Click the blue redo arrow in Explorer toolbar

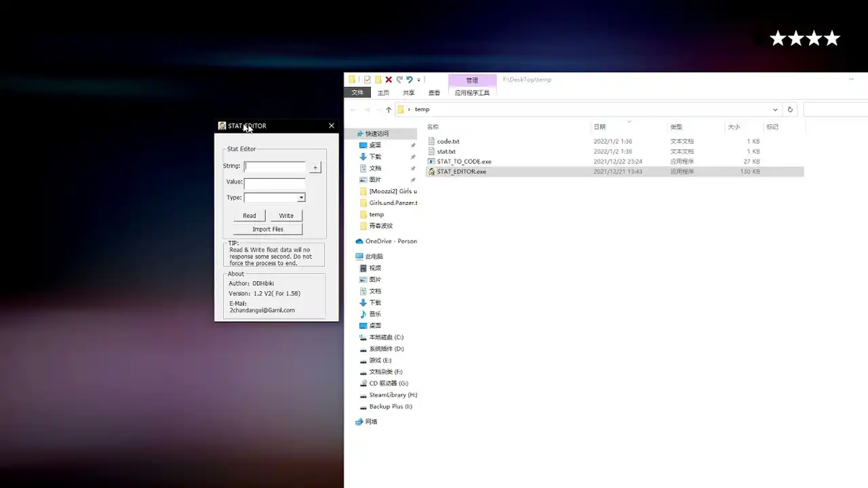(410, 79)
